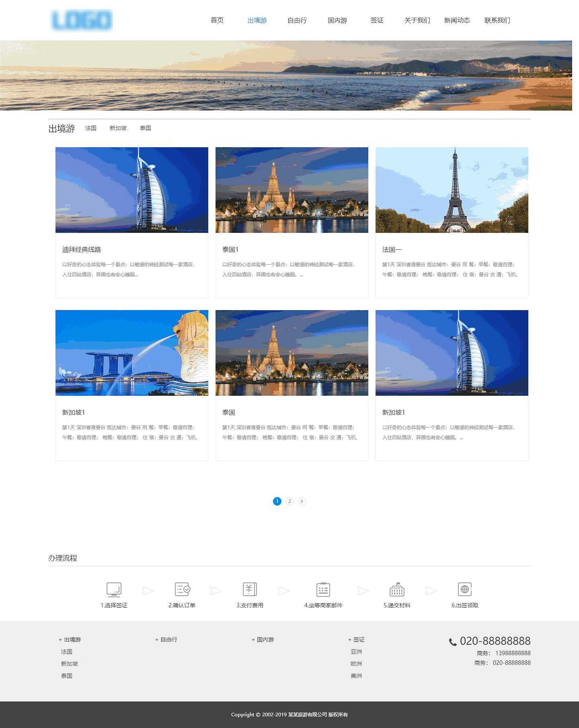The image size is (579, 728).
Task: Go to next page with arrow
Action: (x=302, y=501)
